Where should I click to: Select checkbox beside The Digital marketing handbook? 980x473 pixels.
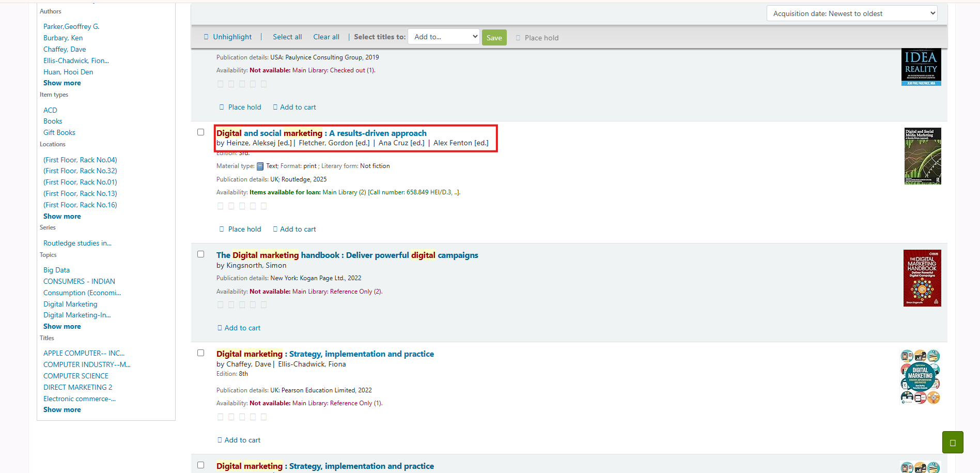pos(201,254)
